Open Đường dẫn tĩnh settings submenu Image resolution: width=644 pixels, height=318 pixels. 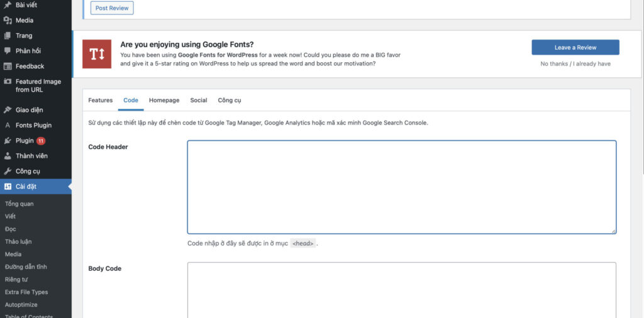click(26, 267)
